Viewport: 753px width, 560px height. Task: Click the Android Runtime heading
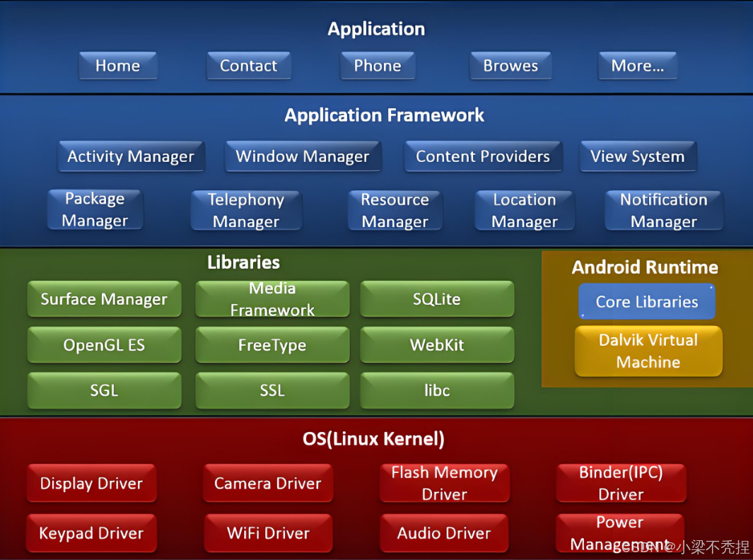645,267
